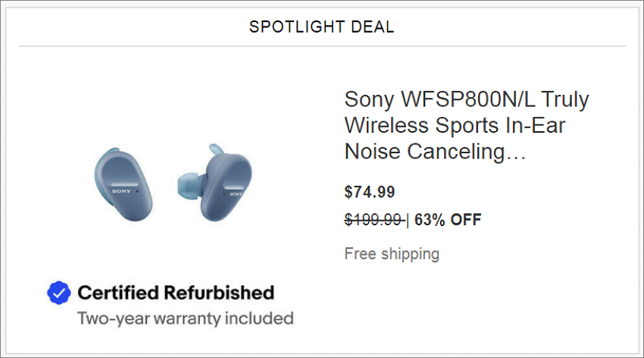This screenshot has width=644, height=358.
Task: Click the right earbud with the ear tip
Action: click(215, 183)
